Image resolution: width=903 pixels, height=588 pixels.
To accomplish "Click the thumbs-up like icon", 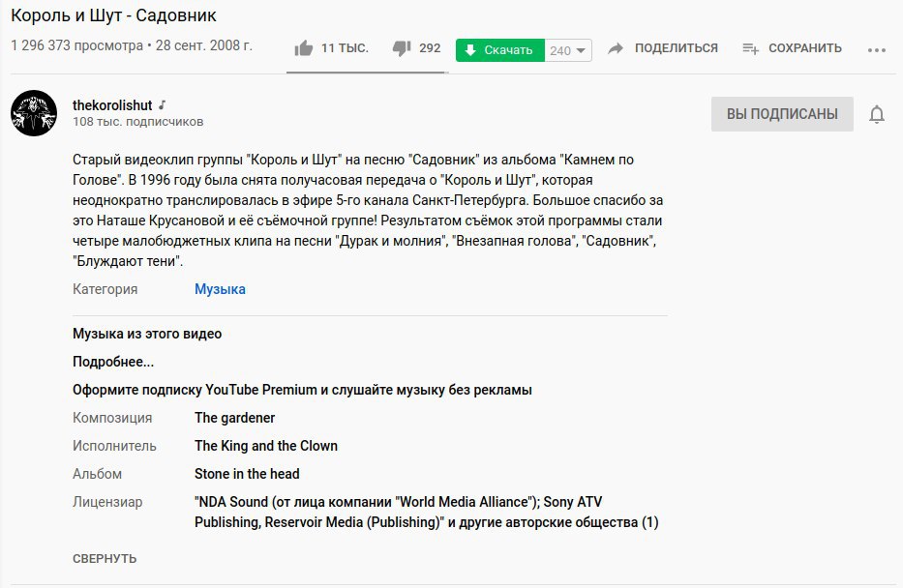I will (304, 48).
